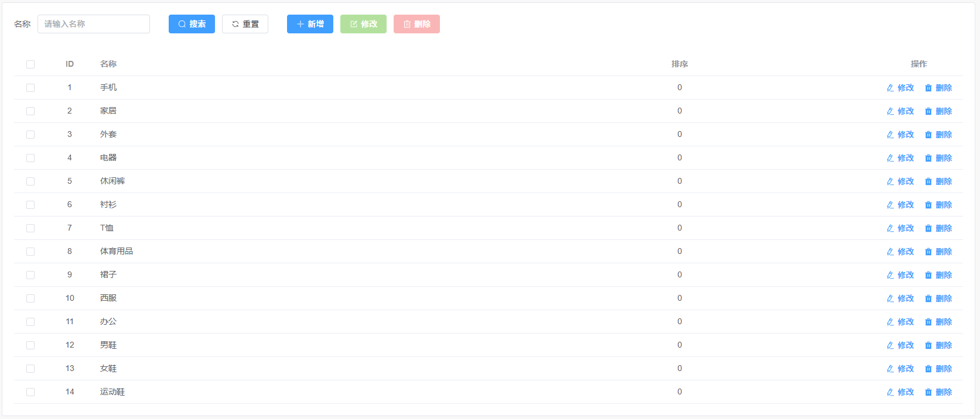
Task: Check the checkbox for 外套 row
Action: [30, 135]
